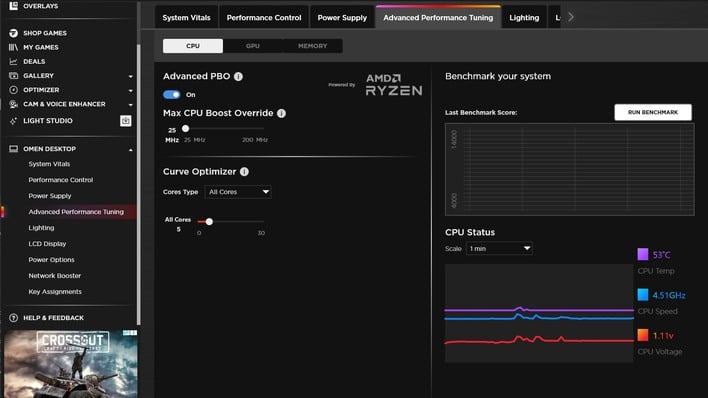Click the Gallery icon
This screenshot has height=398, width=708.
pyautogui.click(x=14, y=75)
